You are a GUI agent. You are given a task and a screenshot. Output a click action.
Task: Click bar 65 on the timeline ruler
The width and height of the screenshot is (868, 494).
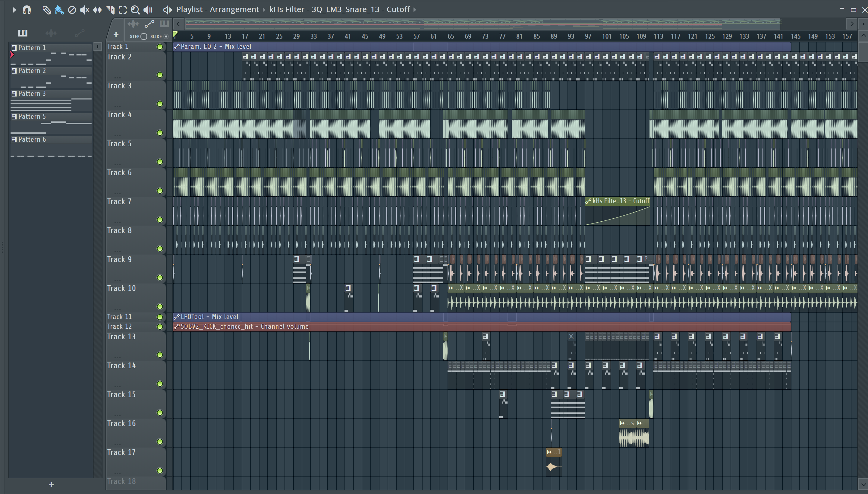pyautogui.click(x=451, y=36)
